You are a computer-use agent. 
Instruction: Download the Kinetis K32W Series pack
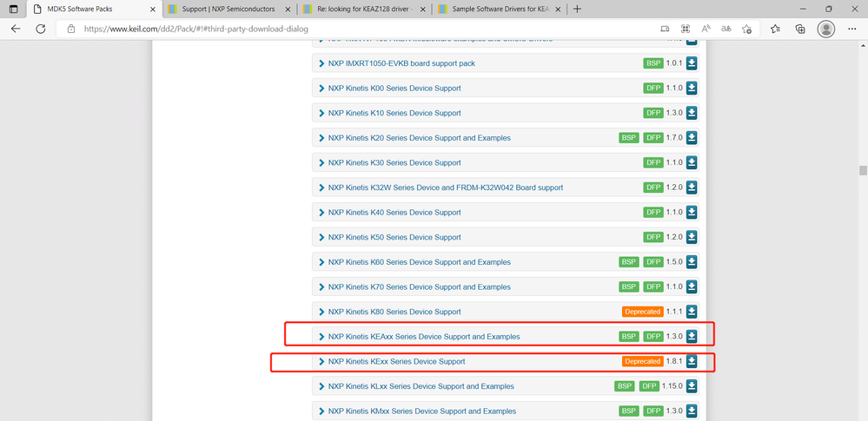click(692, 187)
